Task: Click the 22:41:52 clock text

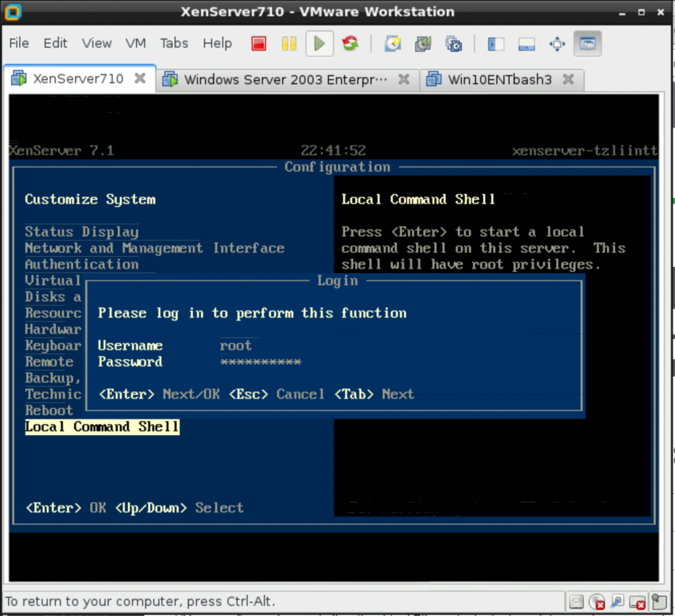Action: (x=333, y=151)
